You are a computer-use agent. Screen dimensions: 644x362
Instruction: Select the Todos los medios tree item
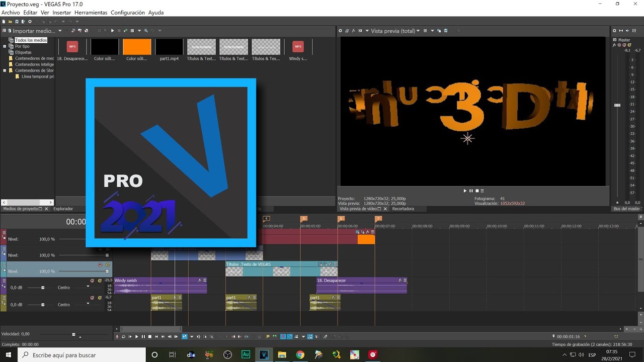click(x=31, y=40)
